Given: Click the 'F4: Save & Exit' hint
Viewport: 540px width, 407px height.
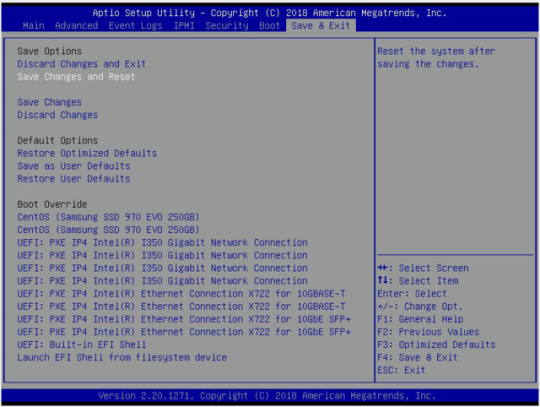Looking at the screenshot, I should coord(417,357).
